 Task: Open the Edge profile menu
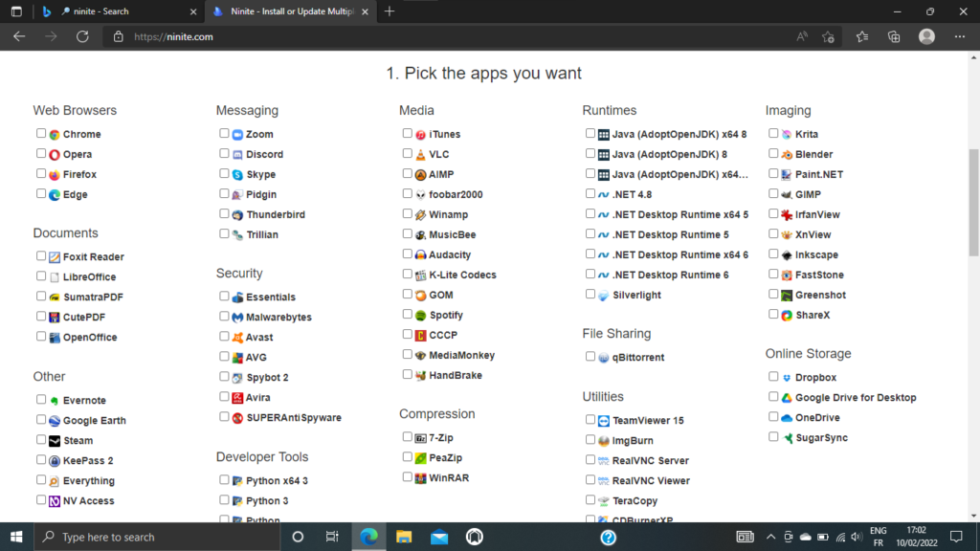(x=926, y=37)
